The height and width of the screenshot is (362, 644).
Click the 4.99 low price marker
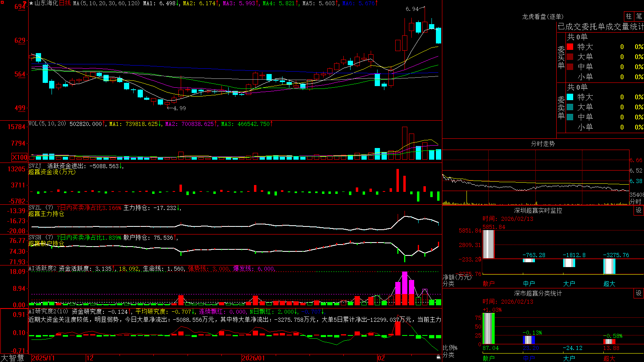pyautogui.click(x=180, y=108)
